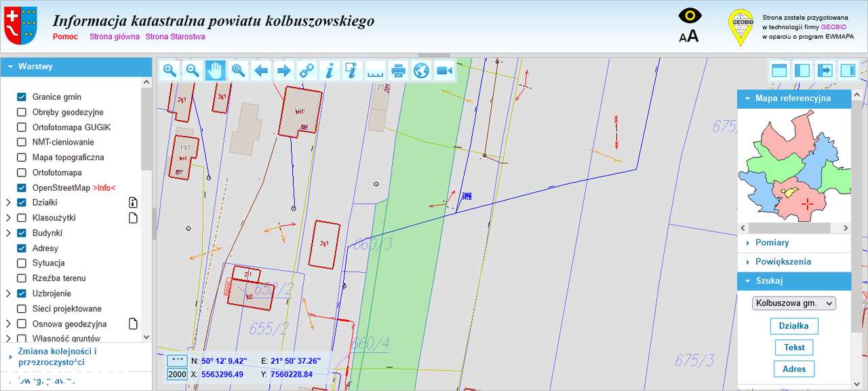Go to the next map view arrow
This screenshot has width=868, height=391.
point(284,70)
